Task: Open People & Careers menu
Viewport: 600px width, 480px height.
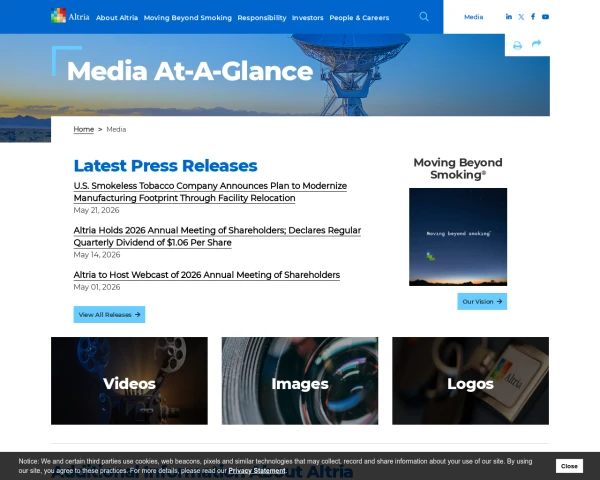Action: (359, 18)
